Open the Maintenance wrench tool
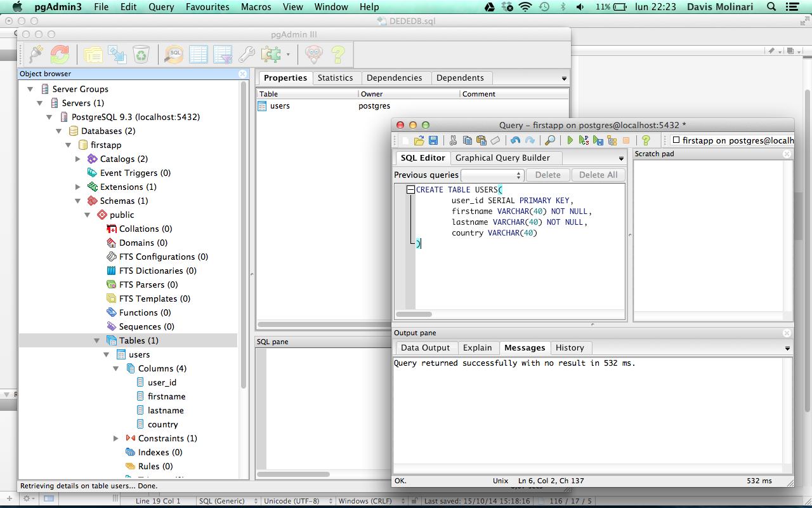 click(x=246, y=55)
